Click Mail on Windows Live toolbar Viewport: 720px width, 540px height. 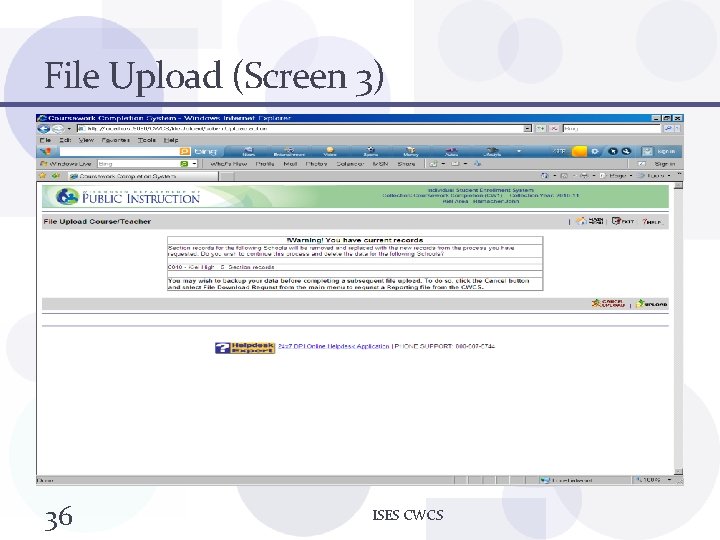point(290,163)
